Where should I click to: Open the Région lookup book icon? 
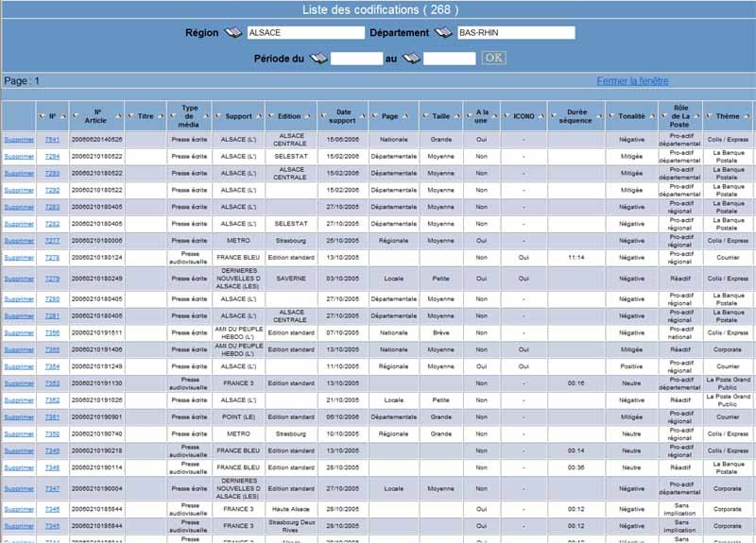232,33
